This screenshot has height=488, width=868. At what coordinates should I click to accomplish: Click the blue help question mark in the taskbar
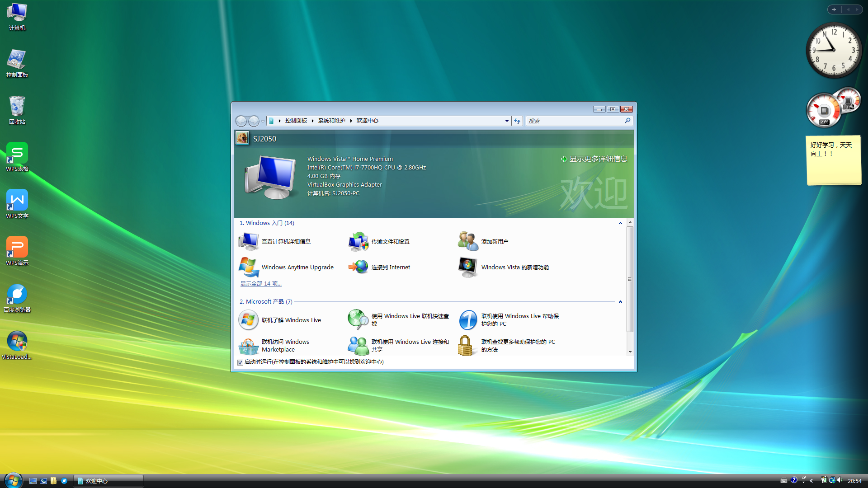pos(794,480)
